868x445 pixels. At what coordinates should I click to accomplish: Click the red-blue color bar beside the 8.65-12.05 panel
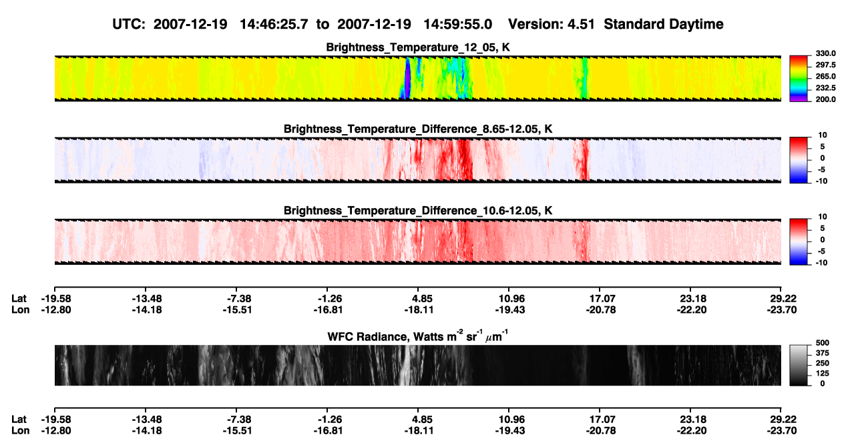[x=799, y=159]
